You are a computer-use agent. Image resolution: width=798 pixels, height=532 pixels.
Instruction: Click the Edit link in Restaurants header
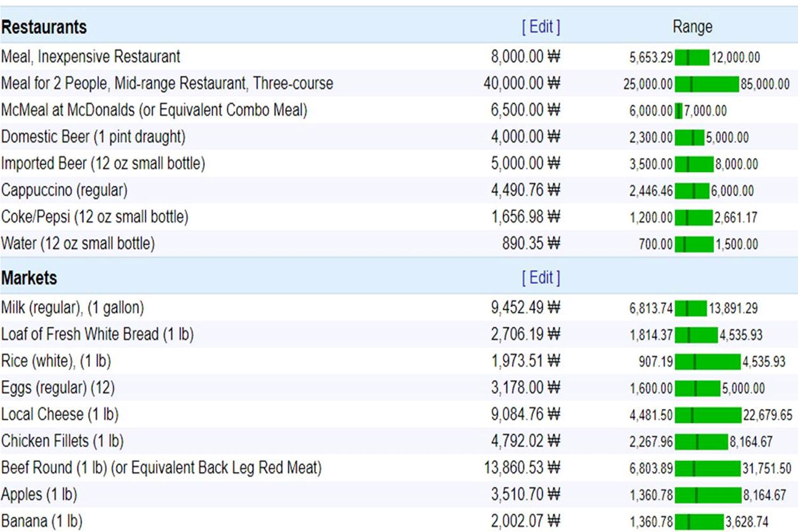541,27
